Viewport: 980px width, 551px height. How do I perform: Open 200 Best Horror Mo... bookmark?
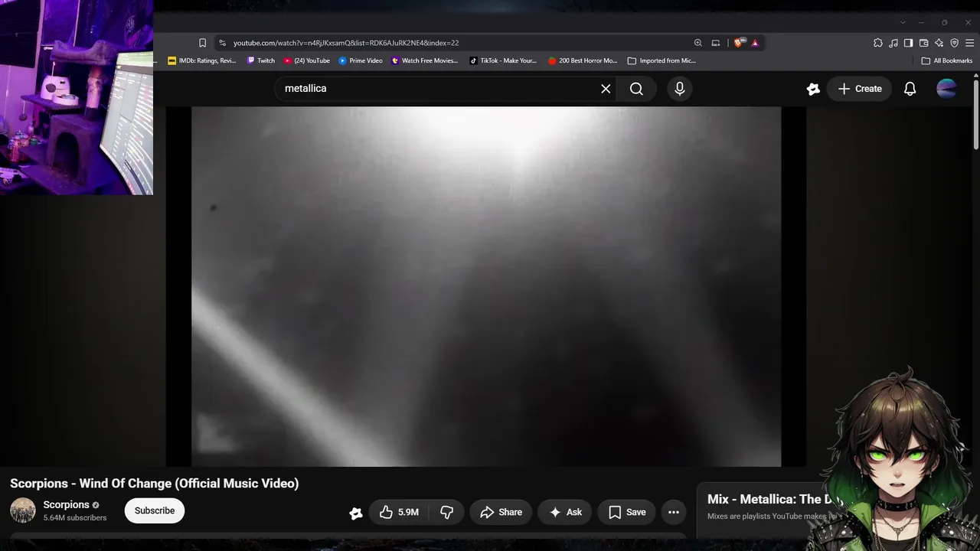(x=583, y=60)
